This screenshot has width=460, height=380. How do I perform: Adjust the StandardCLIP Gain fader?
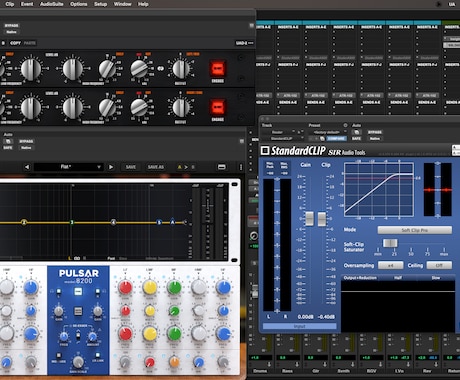click(309, 219)
